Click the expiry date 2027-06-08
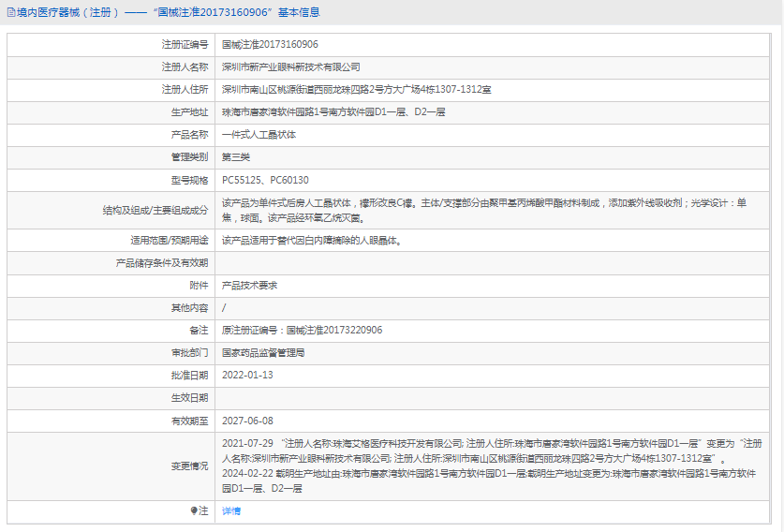 (x=247, y=421)
